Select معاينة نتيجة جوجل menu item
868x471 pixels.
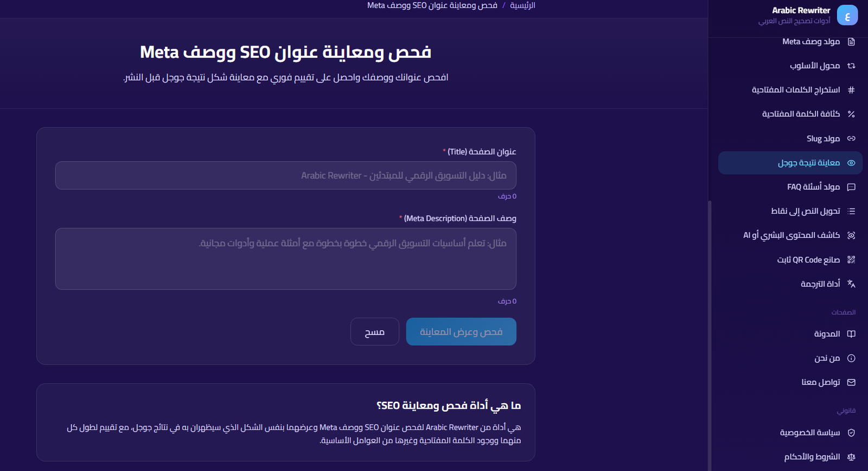tap(790, 163)
